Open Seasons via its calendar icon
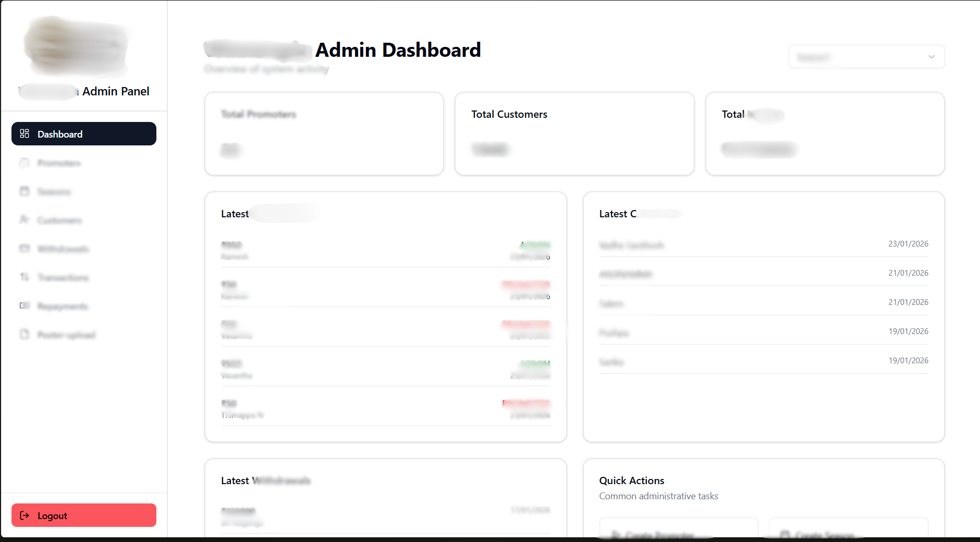Viewport: 980px width, 542px height. (24, 191)
